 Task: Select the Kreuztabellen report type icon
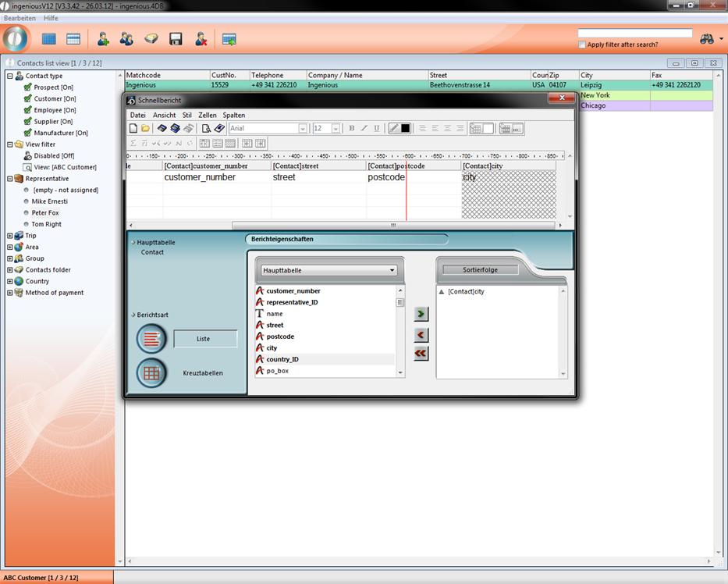click(151, 373)
